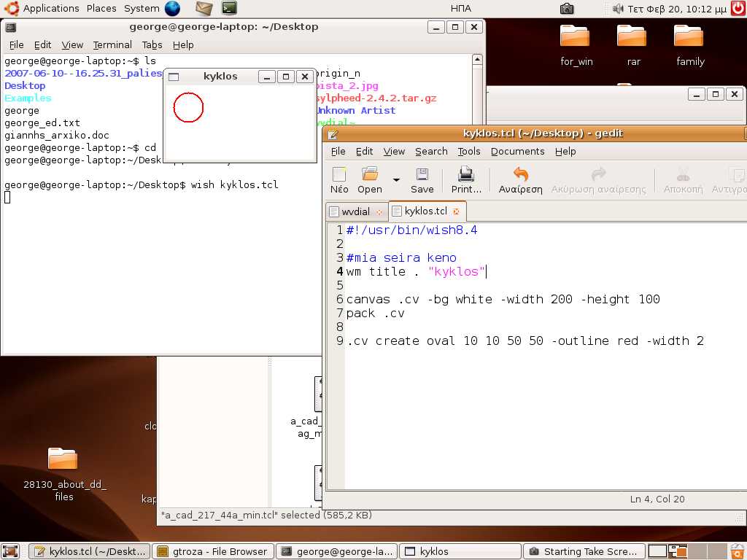747x560 pixels.
Task: Open the Places menu in top panel
Action: click(101, 9)
